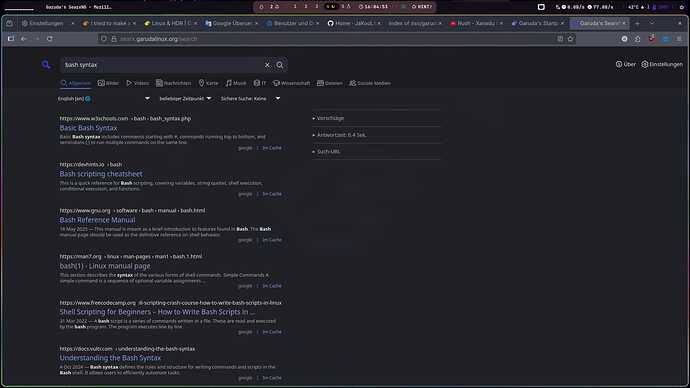Close the 'Einstellungen' browser tab

(72, 23)
